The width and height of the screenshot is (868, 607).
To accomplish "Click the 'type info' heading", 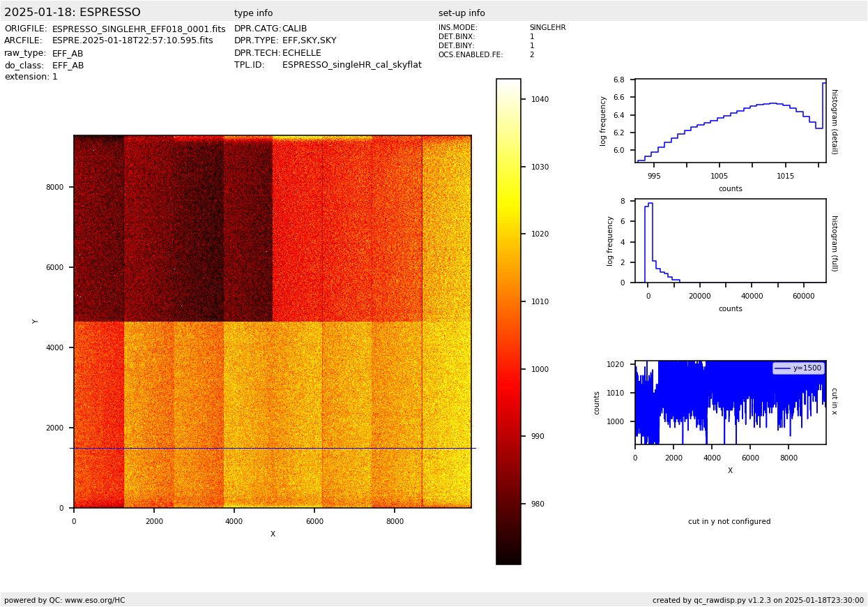I will point(253,13).
